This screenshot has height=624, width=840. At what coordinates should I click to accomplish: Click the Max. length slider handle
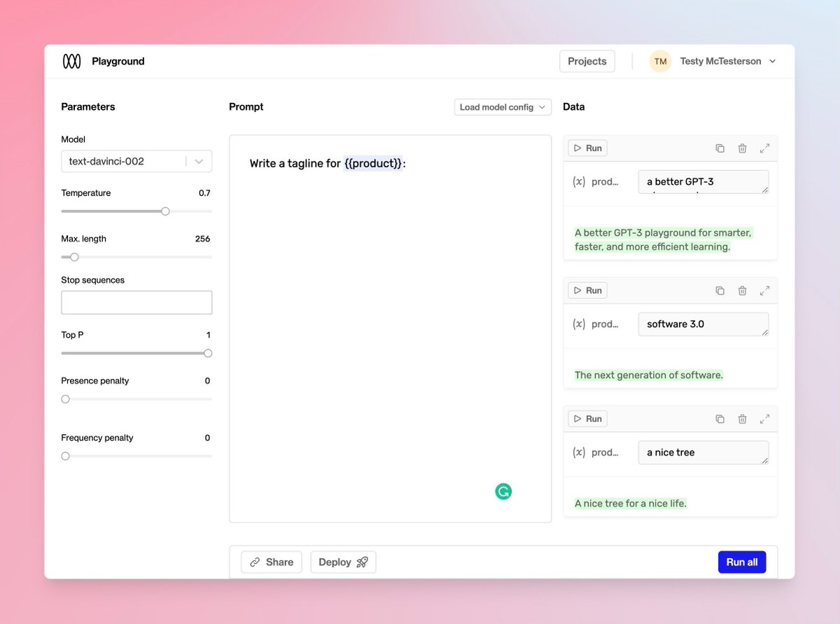pyautogui.click(x=74, y=257)
